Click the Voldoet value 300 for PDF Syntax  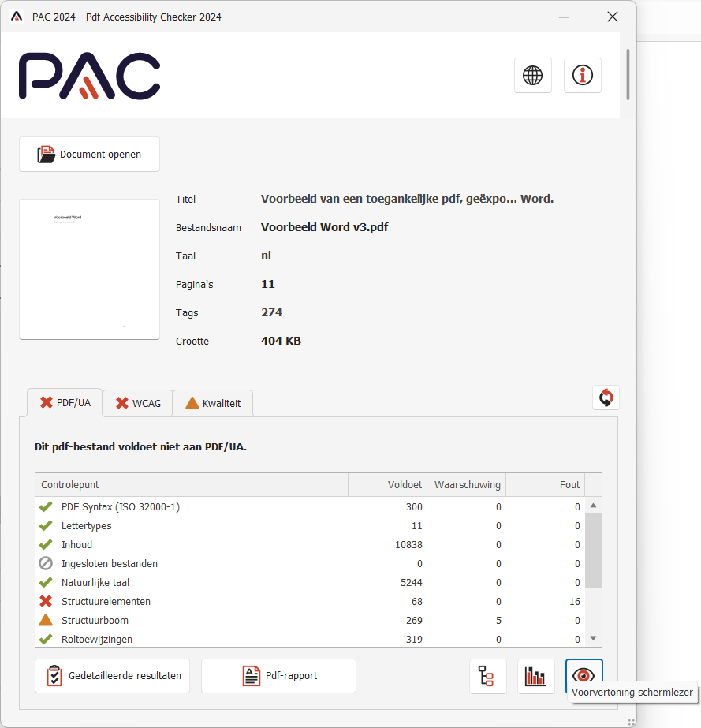click(414, 506)
